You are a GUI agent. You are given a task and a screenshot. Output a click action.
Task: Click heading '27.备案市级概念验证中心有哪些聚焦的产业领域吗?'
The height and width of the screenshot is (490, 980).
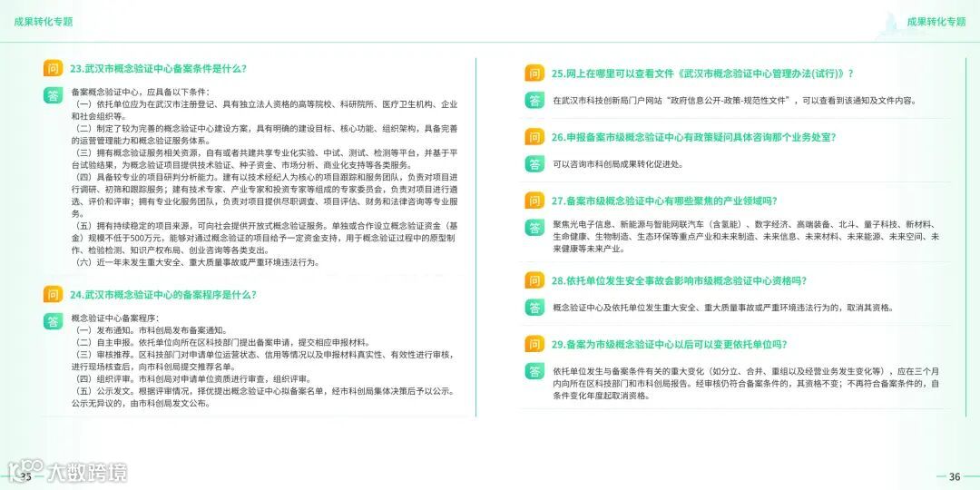coord(664,201)
